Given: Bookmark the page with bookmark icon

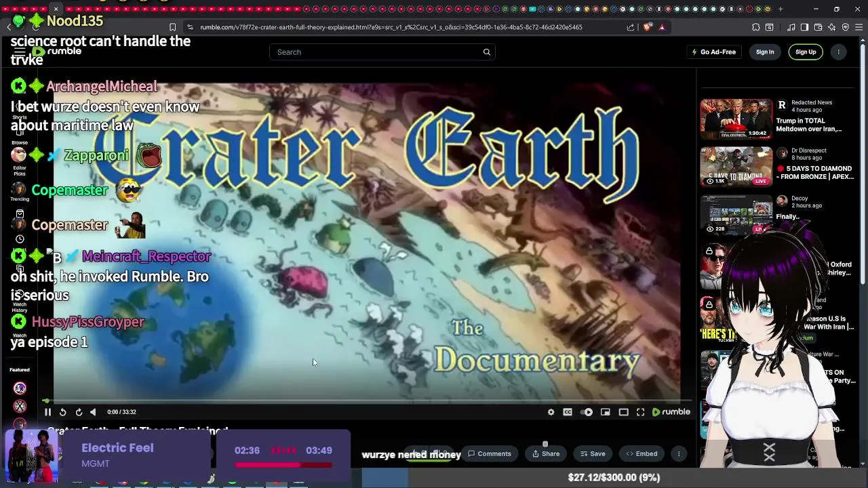Looking at the screenshot, I should click(x=172, y=27).
